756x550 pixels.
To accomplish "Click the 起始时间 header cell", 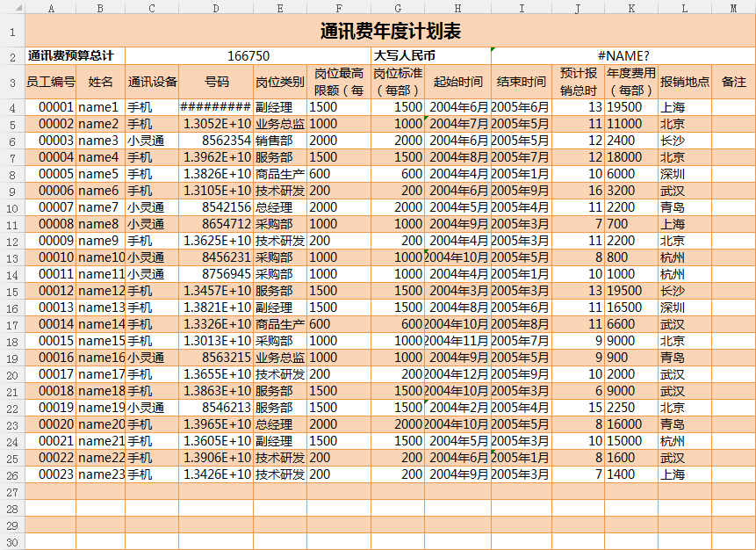I will pyautogui.click(x=457, y=82).
